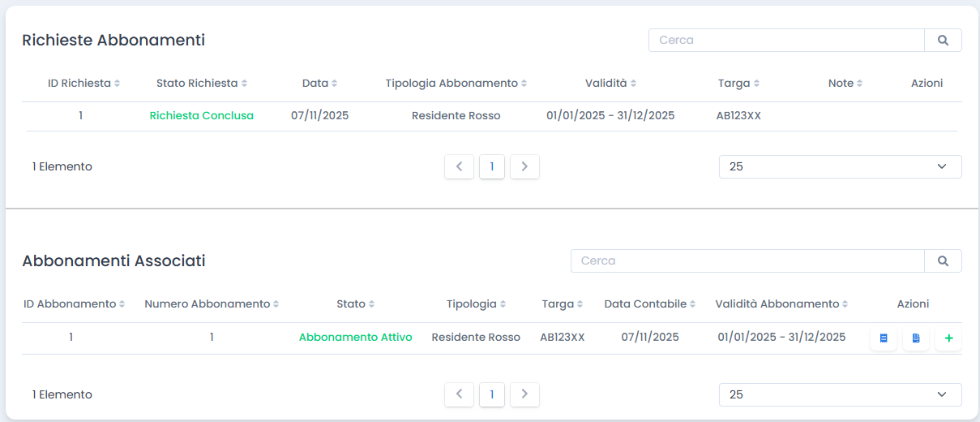Focus the Cerca field in Abbonamenti Associati
This screenshot has height=422, width=980.
point(747,261)
